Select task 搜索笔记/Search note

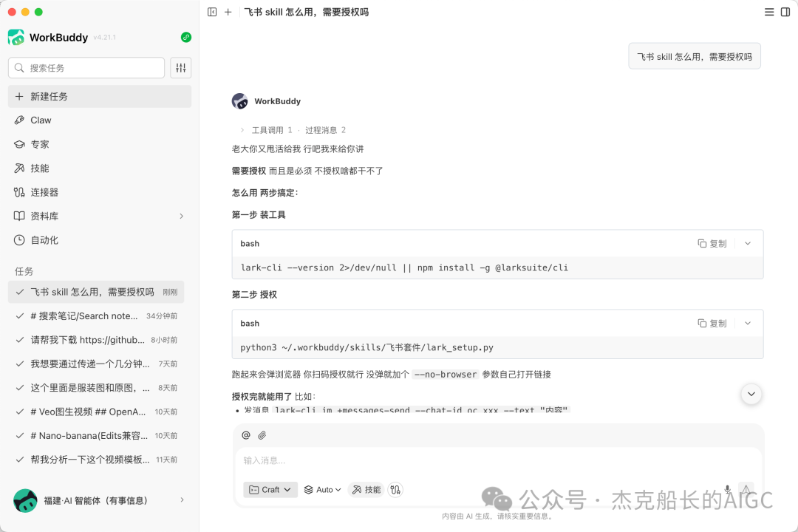[x=96, y=316]
